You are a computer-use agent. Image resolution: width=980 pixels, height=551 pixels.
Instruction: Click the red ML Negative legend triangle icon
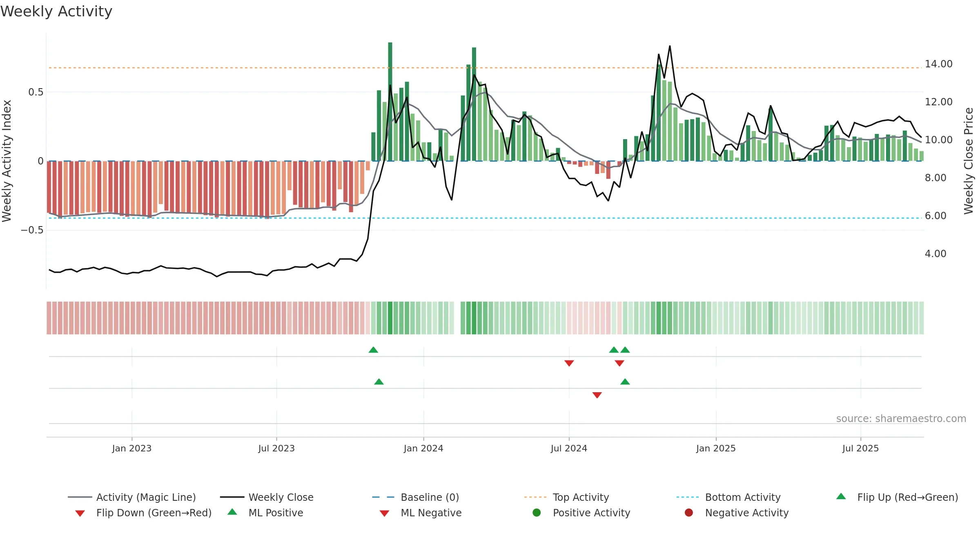coord(384,513)
